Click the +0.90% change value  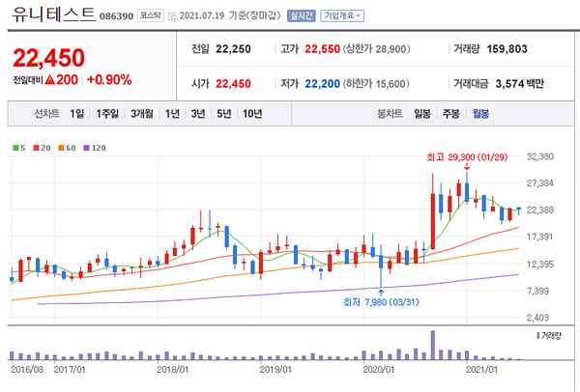(x=109, y=80)
